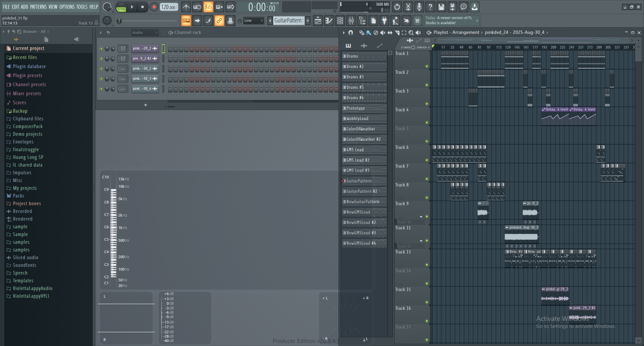This screenshot has height=346, width=644.
Task: Create new pattern with plus beside GuitarPattern
Action: 308,21
